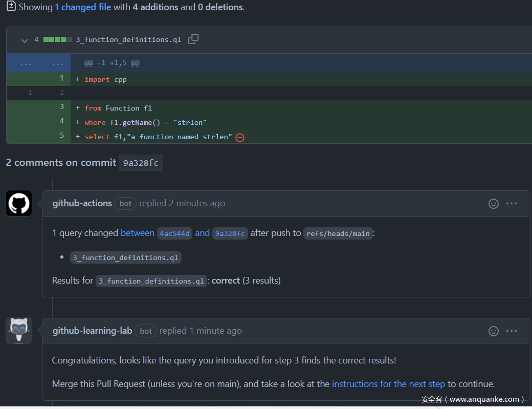
Task: Copy the file path with clipboard icon
Action: pyautogui.click(x=193, y=39)
